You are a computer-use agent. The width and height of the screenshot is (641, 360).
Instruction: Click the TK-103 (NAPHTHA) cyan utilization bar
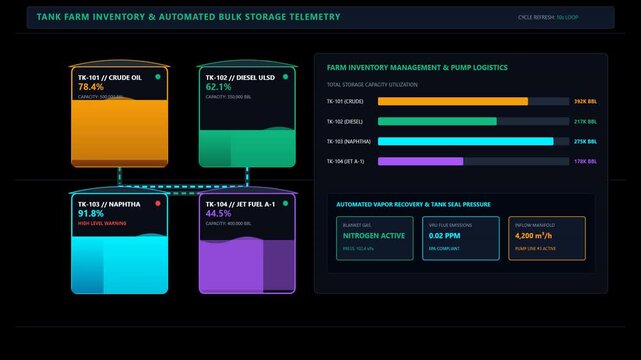pyautogui.click(x=466, y=141)
